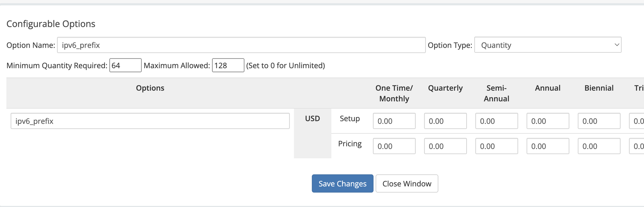Edit Pricing Quarterly field

tap(445, 146)
